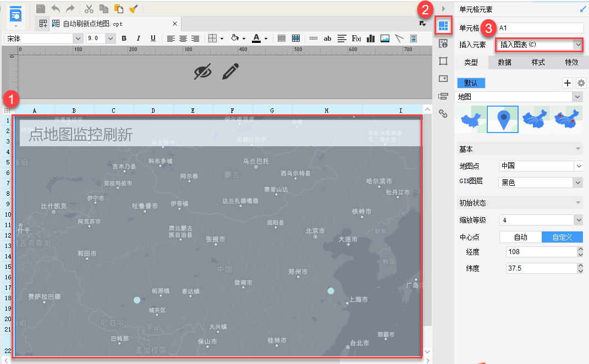Click the insert image icon in toolbar
Screen dimensions: 589x364
[x=385, y=38]
